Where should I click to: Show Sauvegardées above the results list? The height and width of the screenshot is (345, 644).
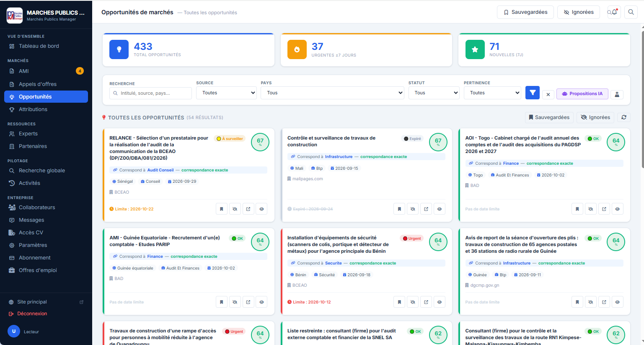pyautogui.click(x=549, y=117)
